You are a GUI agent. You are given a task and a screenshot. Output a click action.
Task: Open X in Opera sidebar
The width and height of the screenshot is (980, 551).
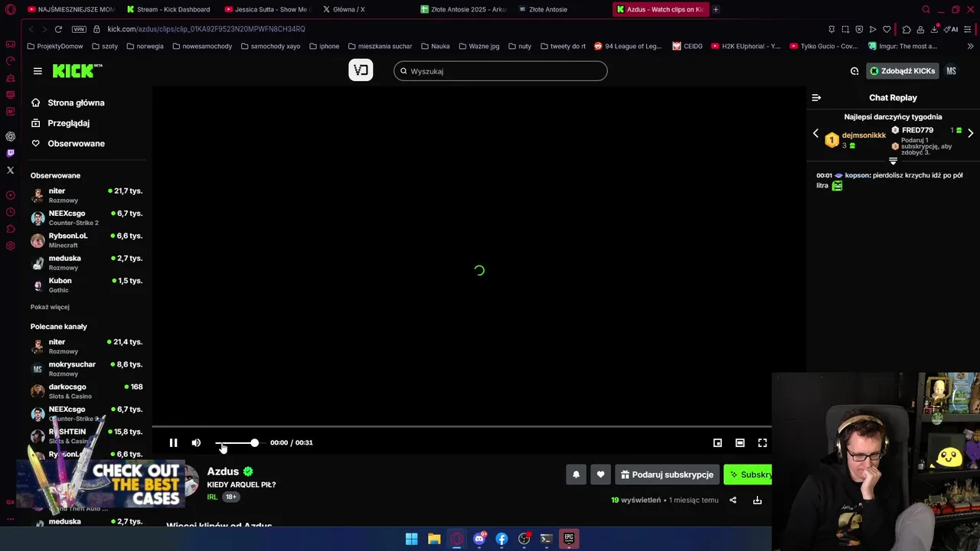pyautogui.click(x=10, y=170)
